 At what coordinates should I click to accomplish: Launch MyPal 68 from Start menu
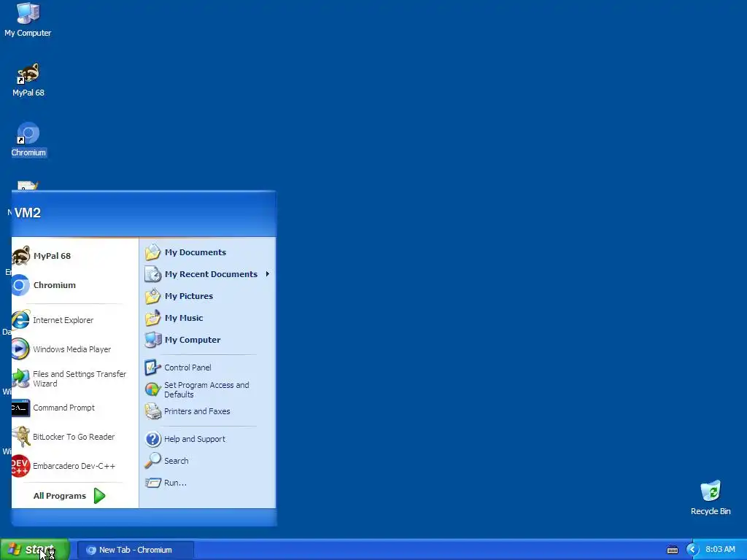click(75, 256)
